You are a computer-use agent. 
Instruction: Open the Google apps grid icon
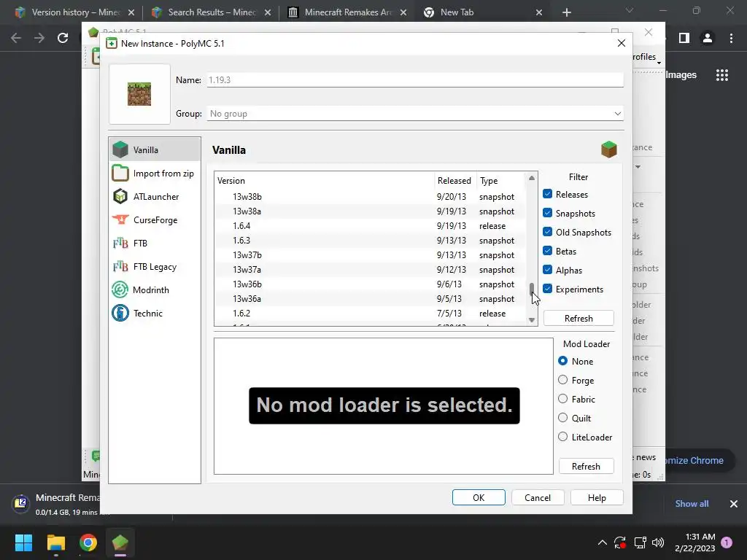(721, 75)
